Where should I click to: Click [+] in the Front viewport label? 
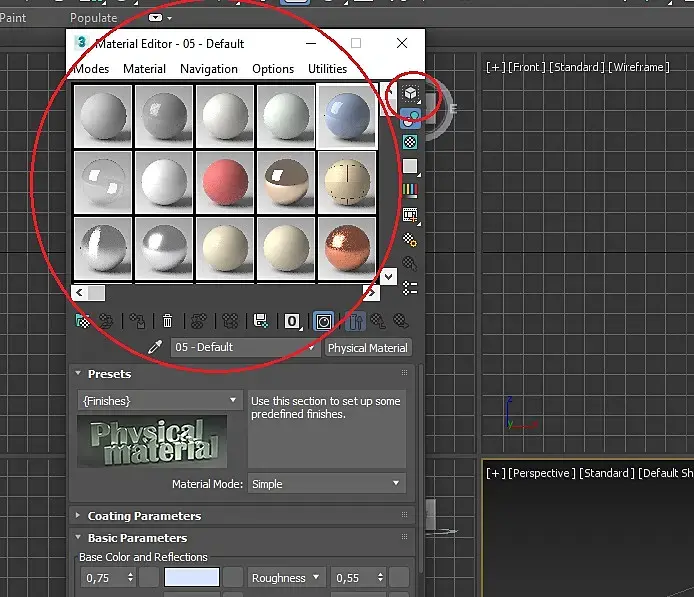coord(495,67)
